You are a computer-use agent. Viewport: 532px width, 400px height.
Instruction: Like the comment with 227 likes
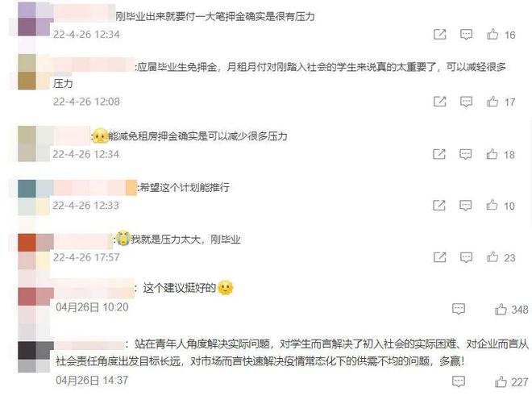(x=501, y=381)
